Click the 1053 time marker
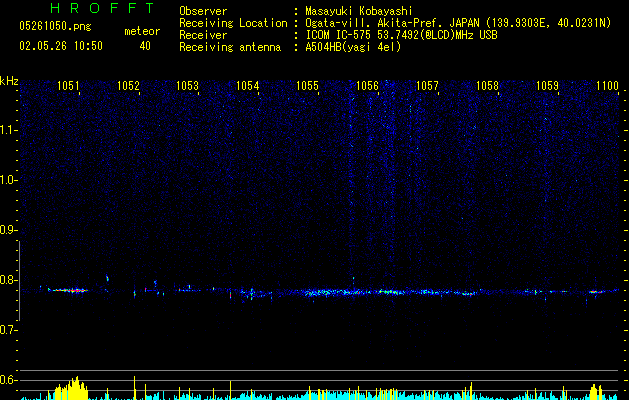 pyautogui.click(x=188, y=86)
